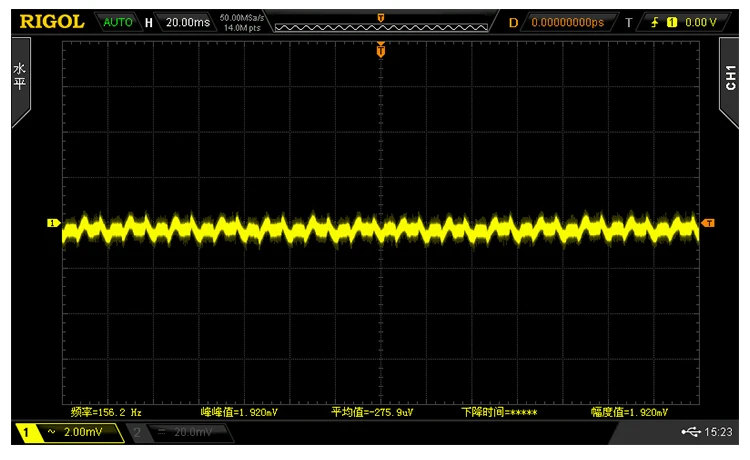Click the orange trigger position marker atop grid

[x=381, y=50]
